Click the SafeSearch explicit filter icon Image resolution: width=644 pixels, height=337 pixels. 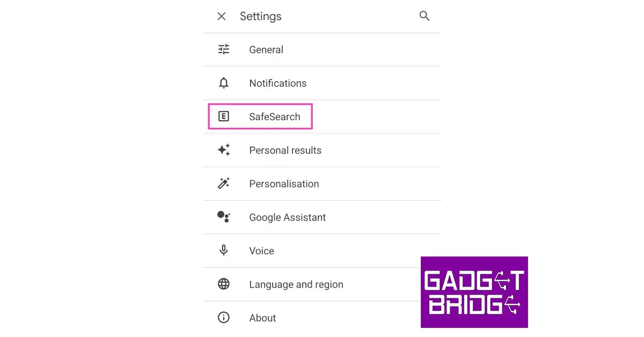224,116
